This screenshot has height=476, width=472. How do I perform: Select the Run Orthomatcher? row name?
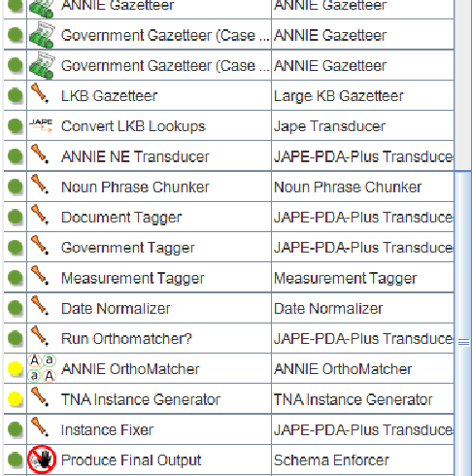(126, 339)
